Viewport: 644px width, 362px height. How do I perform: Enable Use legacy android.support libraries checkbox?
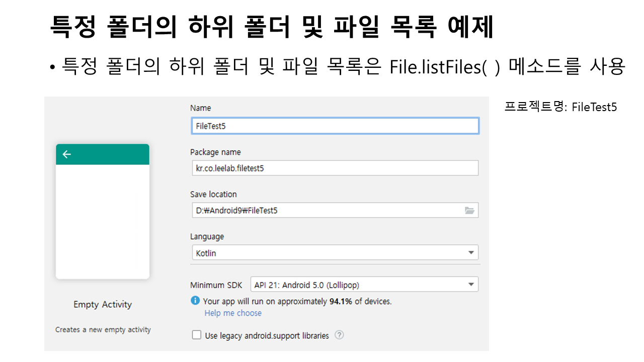[197, 335]
